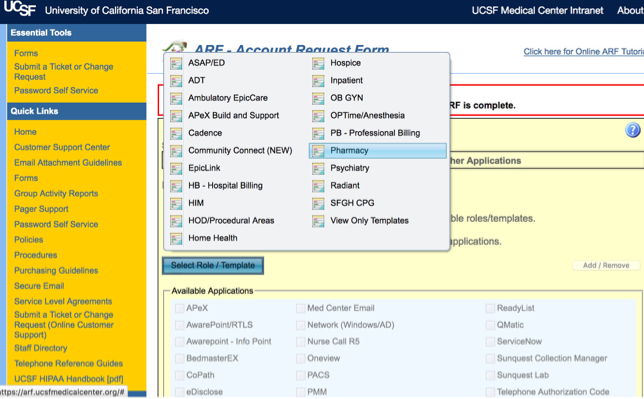The height and width of the screenshot is (399, 644).
Task: Open the blue question mark help icon
Action: 632,130
